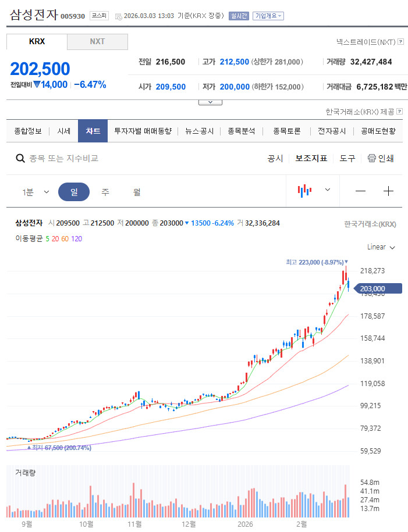Click the 최고 223,000 high marker

coord(317,262)
